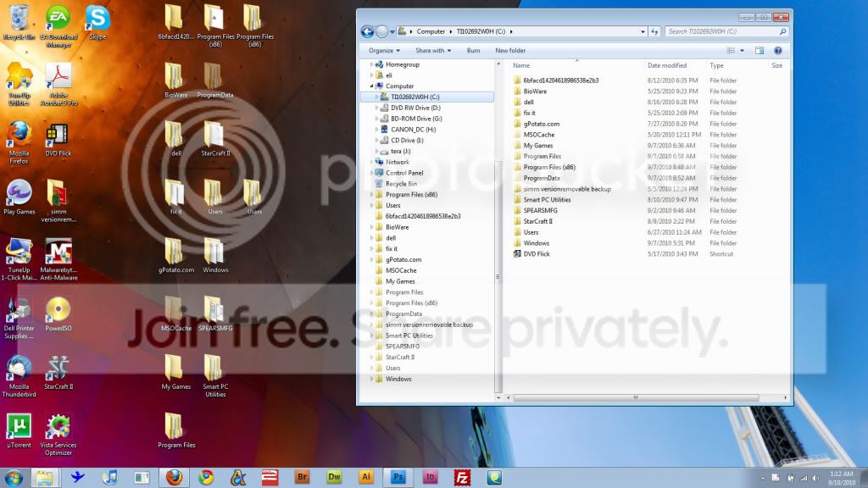The height and width of the screenshot is (488, 868).
Task: Select the Vista Services Optimizer desktop icon
Action: tap(58, 435)
